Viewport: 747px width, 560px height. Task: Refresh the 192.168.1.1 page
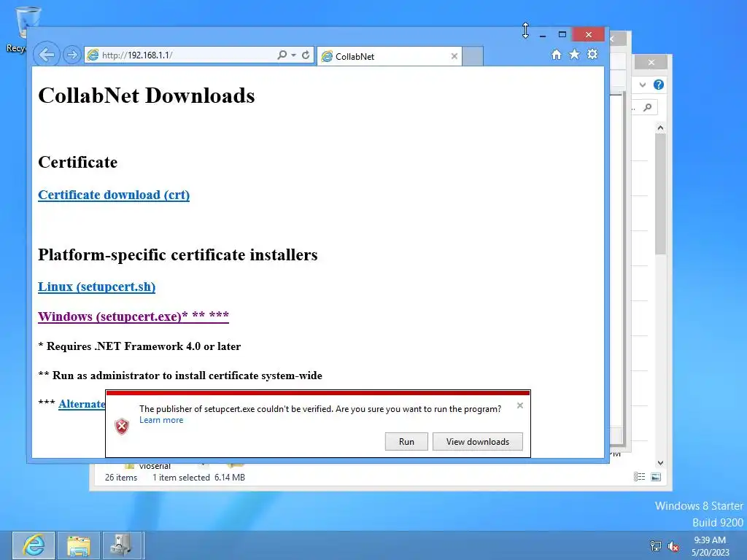point(306,55)
